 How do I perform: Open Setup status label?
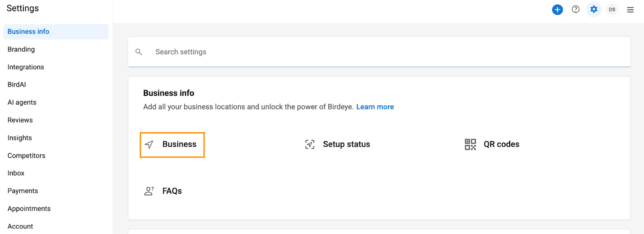(x=347, y=144)
